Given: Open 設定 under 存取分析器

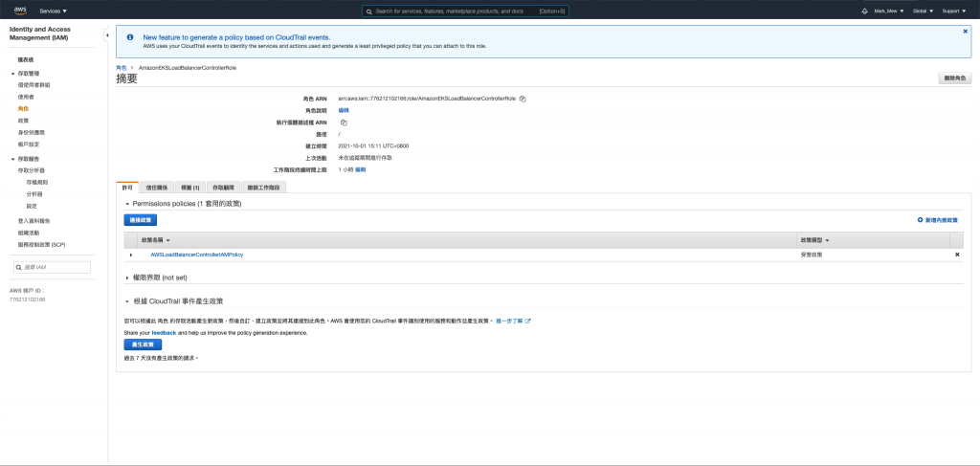Looking at the screenshot, I should (x=32, y=206).
